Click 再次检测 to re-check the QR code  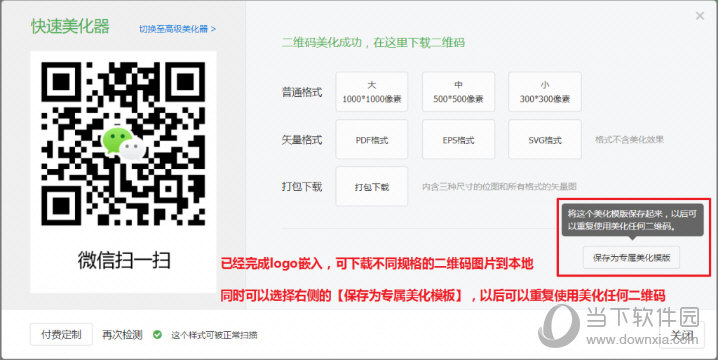click(x=122, y=335)
